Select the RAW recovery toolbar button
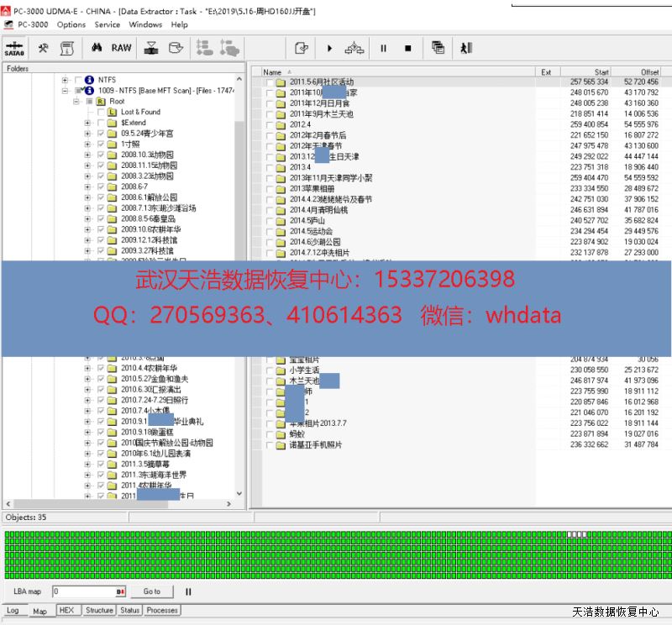The image size is (672, 625). (x=122, y=48)
